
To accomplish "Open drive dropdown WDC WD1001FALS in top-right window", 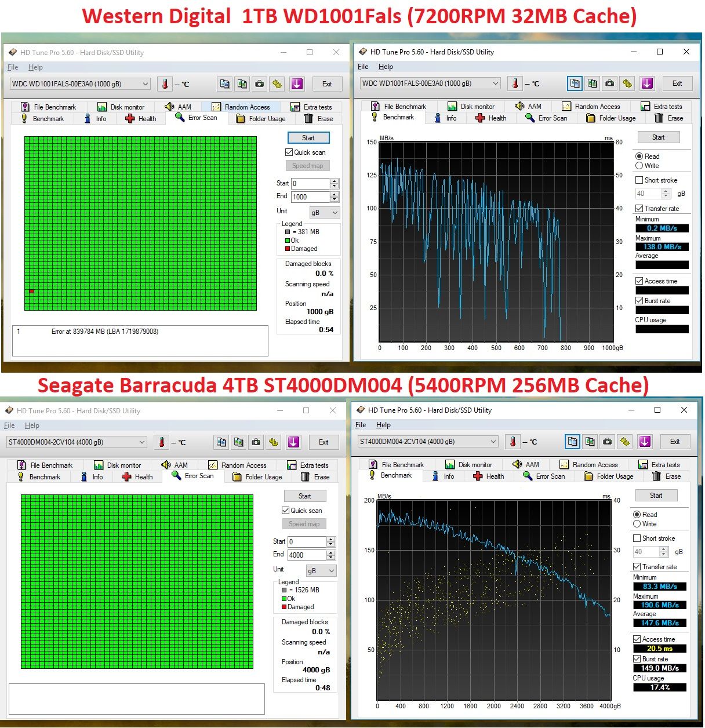I will point(431,83).
